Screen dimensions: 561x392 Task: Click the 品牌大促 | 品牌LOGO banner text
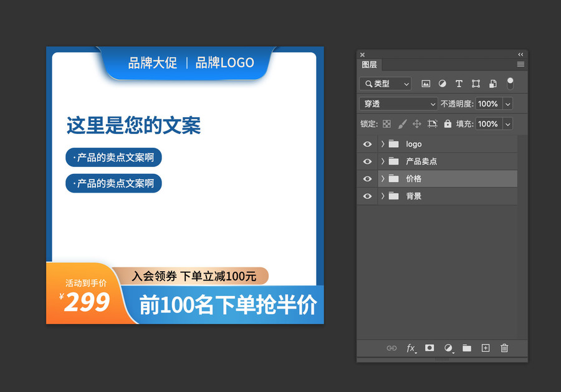[x=191, y=62]
